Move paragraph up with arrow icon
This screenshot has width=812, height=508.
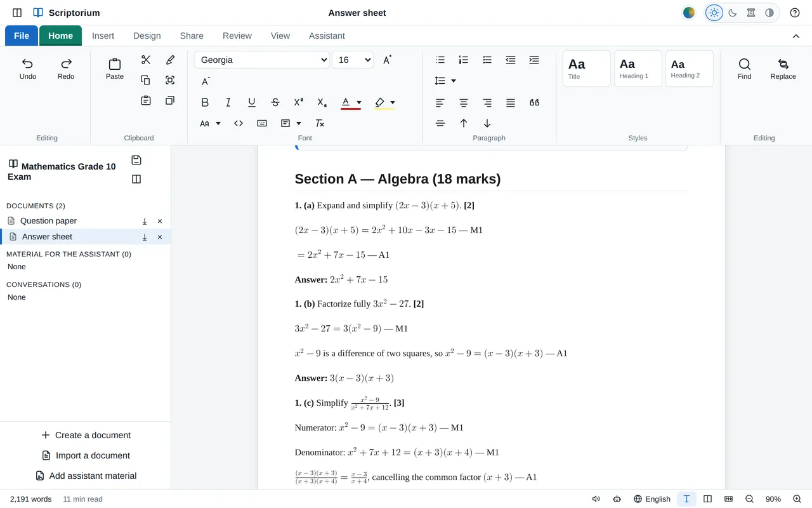click(464, 123)
